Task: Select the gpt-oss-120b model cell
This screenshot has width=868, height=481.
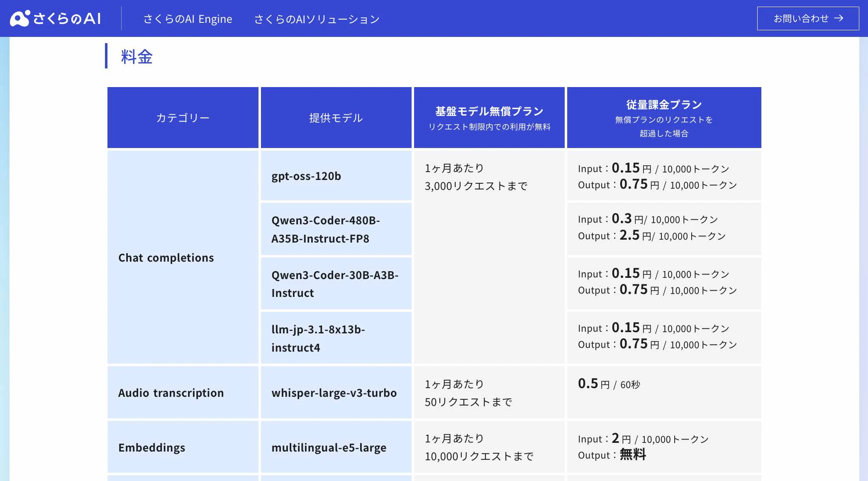Action: 336,176
